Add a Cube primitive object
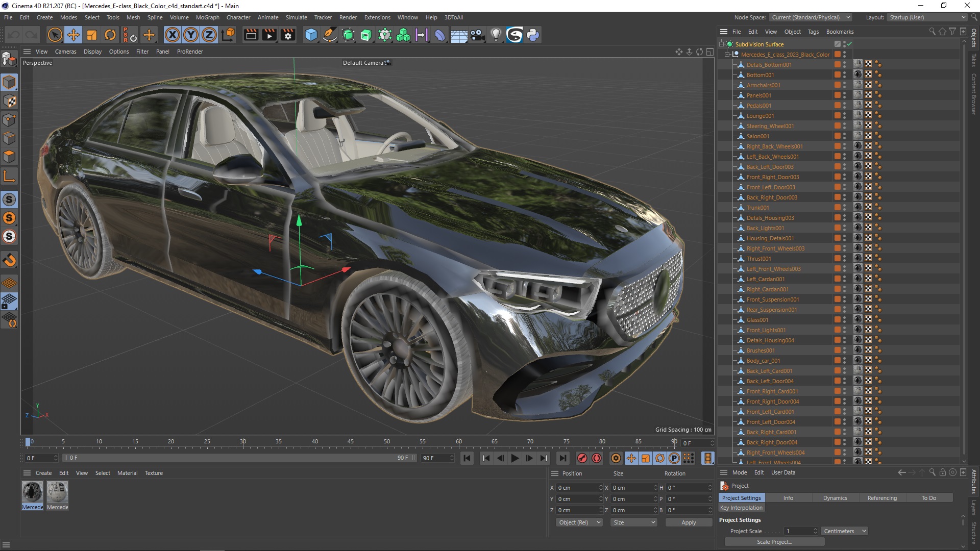This screenshot has width=980, height=551. point(311,35)
